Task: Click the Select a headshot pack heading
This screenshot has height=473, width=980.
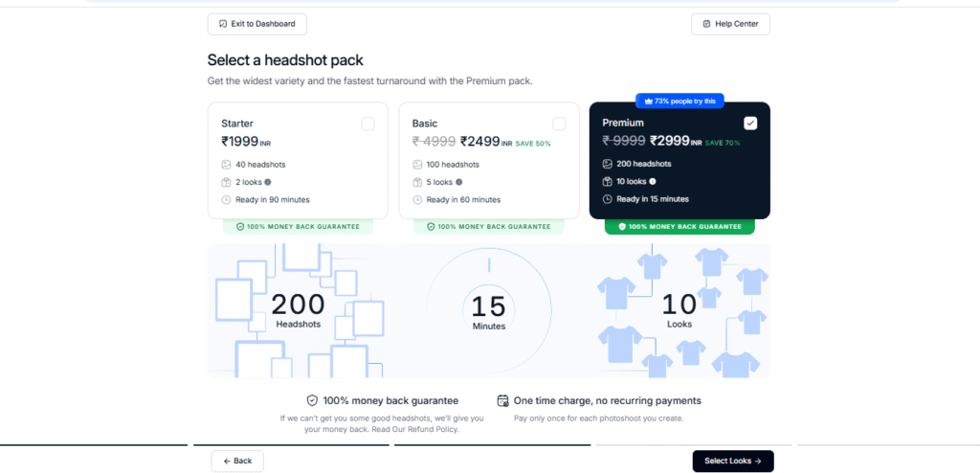Action: click(285, 60)
